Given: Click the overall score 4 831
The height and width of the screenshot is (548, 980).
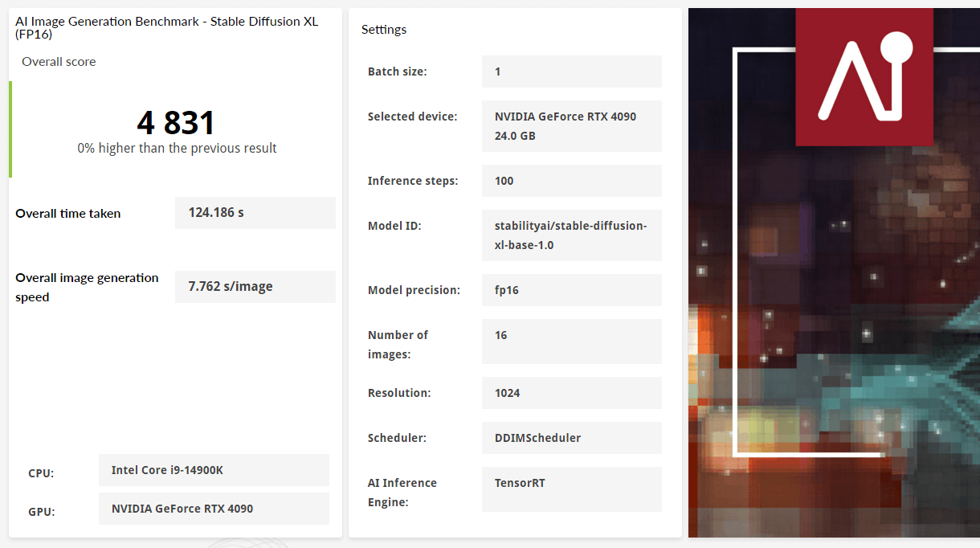Looking at the screenshot, I should [x=176, y=123].
